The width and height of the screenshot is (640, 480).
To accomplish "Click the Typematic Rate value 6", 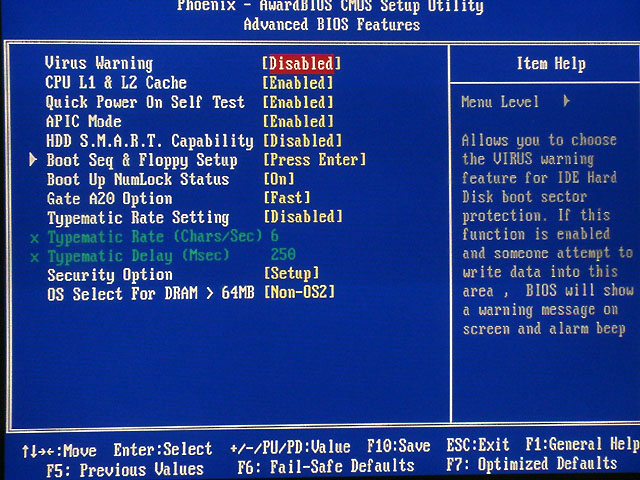I will coord(274,236).
